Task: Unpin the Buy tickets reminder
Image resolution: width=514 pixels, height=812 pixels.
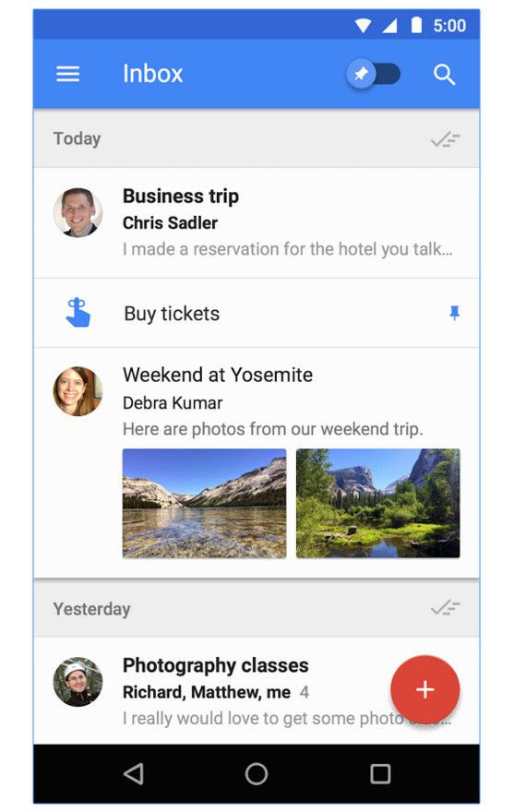Action: pyautogui.click(x=454, y=313)
